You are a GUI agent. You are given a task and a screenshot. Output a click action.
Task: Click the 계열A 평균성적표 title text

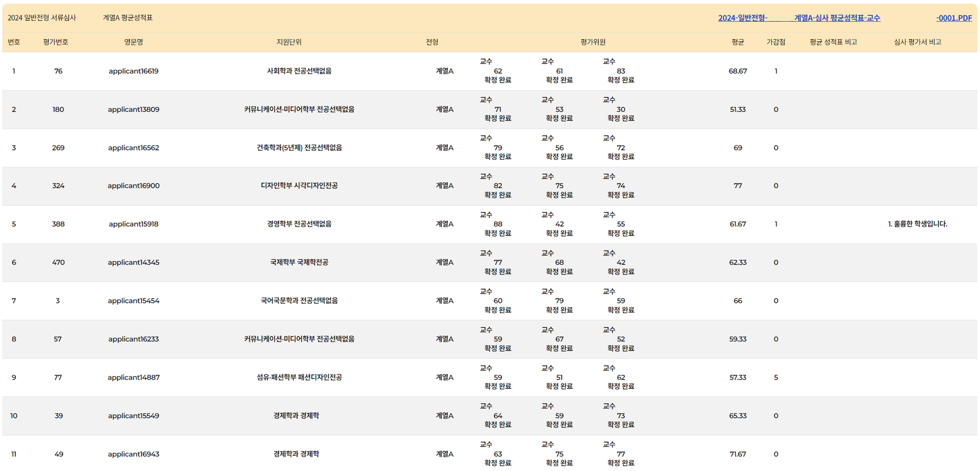tap(128, 18)
